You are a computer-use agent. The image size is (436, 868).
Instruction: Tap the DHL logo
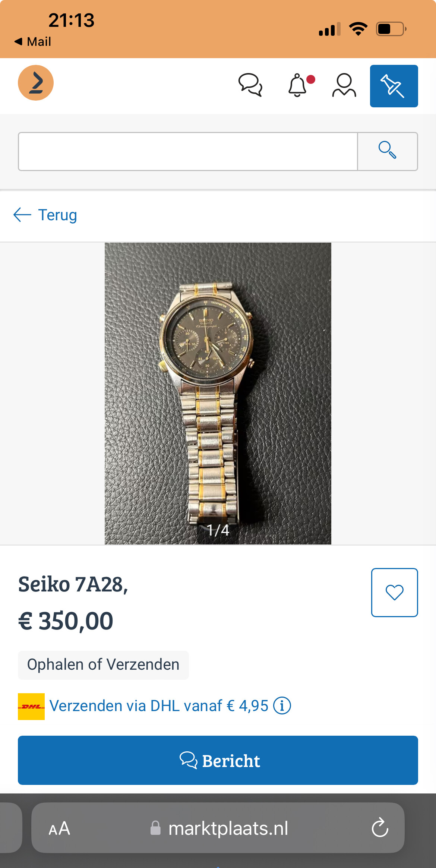point(31,706)
